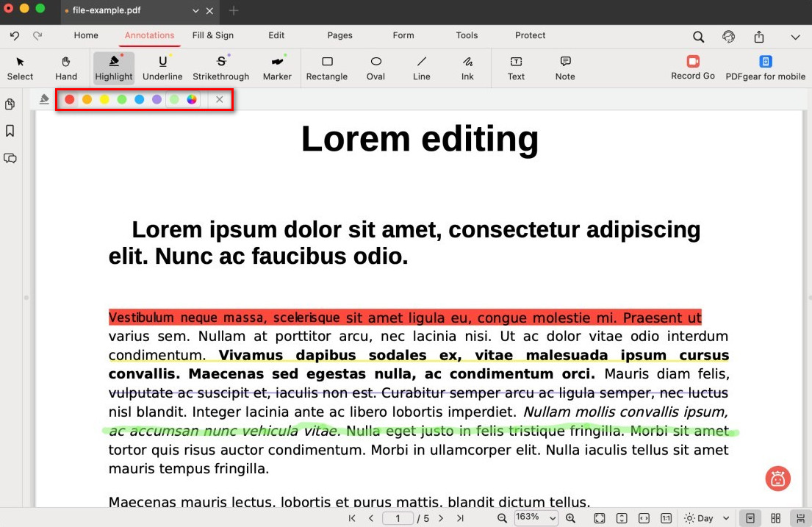Switch to two-page view layout
The image size is (812, 527).
[775, 518]
